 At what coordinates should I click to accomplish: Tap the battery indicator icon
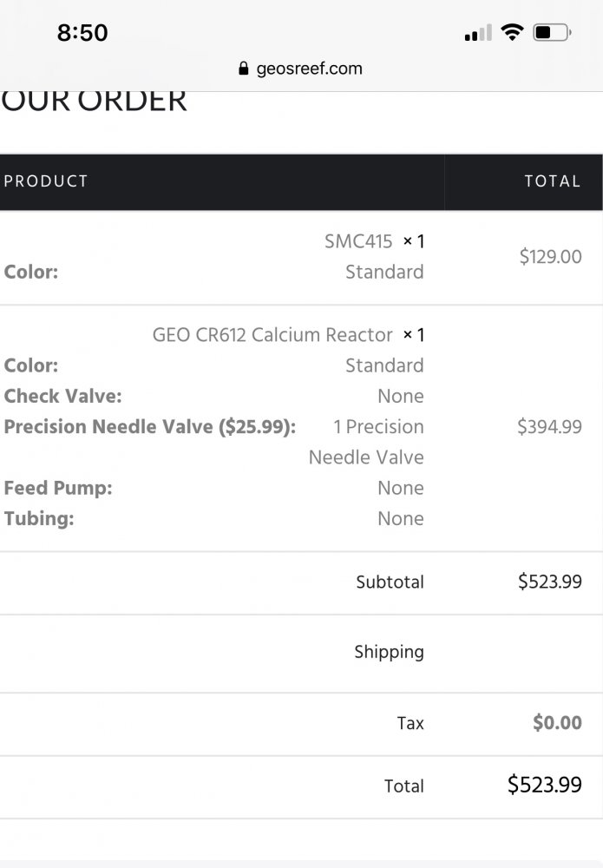pyautogui.click(x=551, y=33)
